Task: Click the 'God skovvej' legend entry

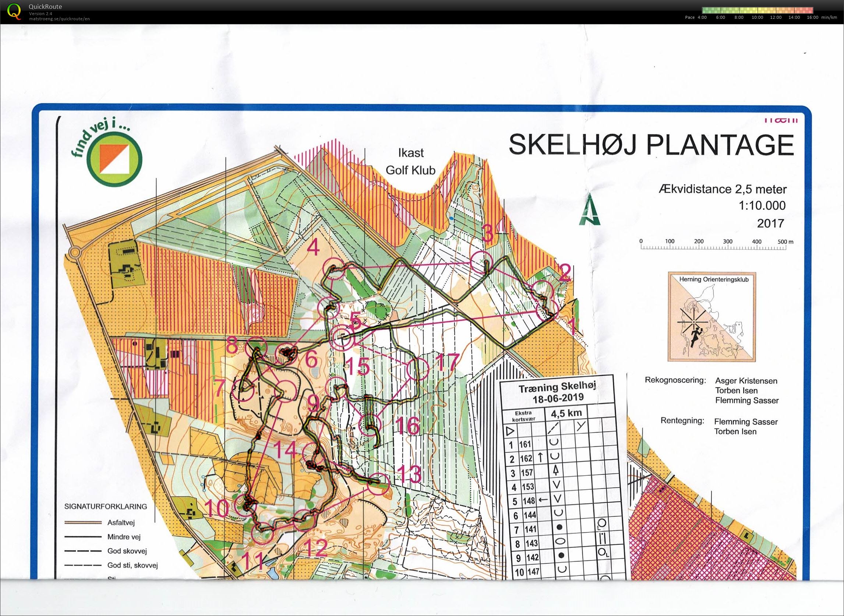Action: tap(127, 551)
